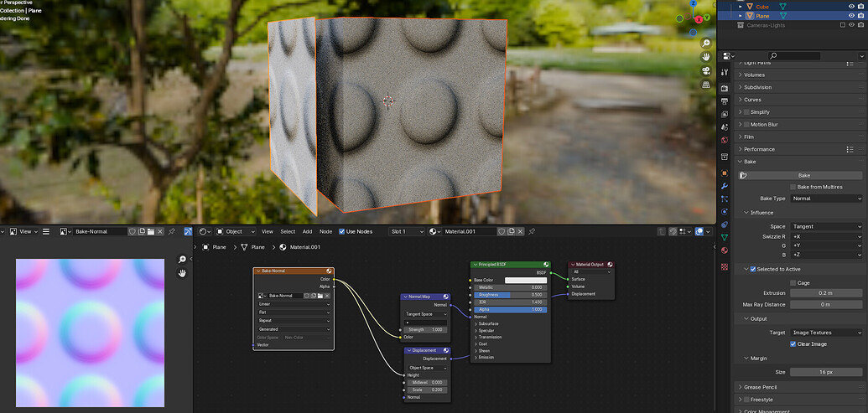Screen dimensions: 868x413
Task: Open the World properties globe tab icon
Action: coord(725,141)
